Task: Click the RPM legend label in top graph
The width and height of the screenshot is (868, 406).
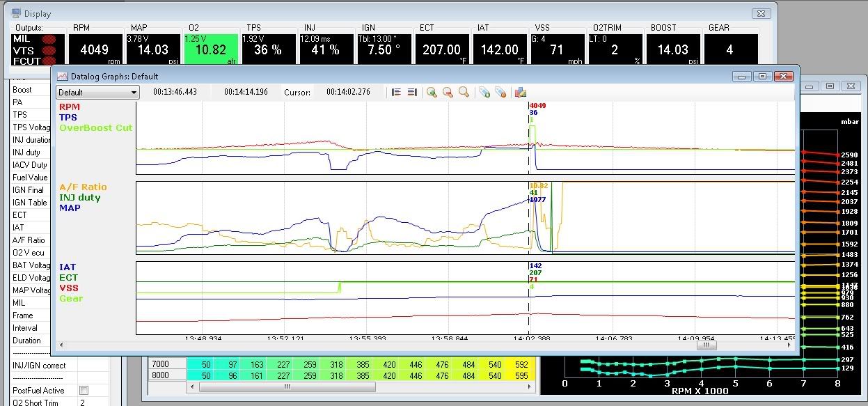Action: (x=70, y=107)
